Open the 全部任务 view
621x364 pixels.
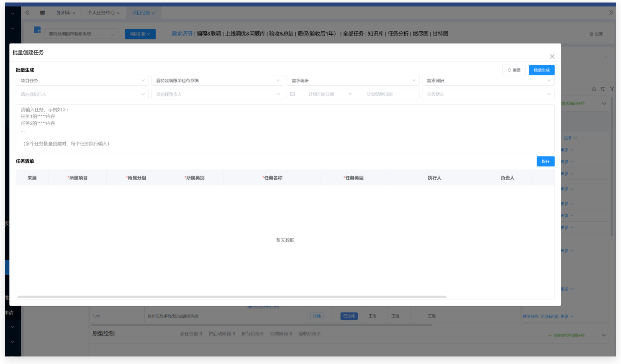pyautogui.click(x=353, y=33)
